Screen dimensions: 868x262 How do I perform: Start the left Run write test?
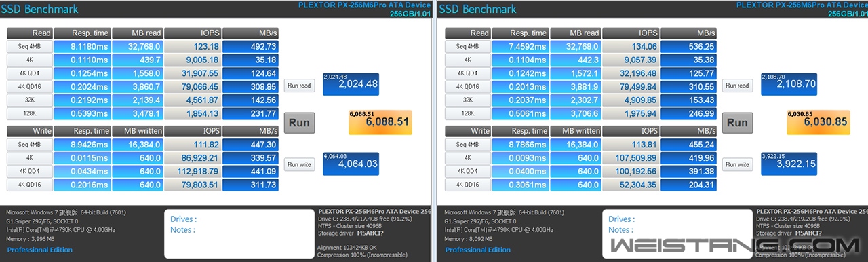[x=299, y=164]
